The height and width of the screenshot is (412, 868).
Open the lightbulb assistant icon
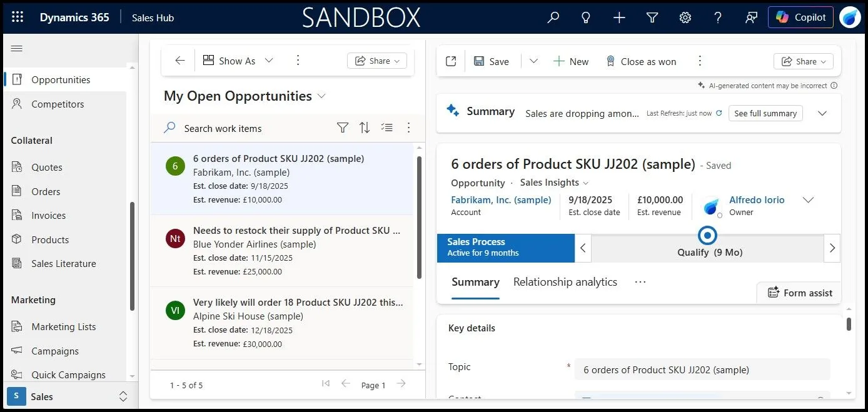[586, 18]
